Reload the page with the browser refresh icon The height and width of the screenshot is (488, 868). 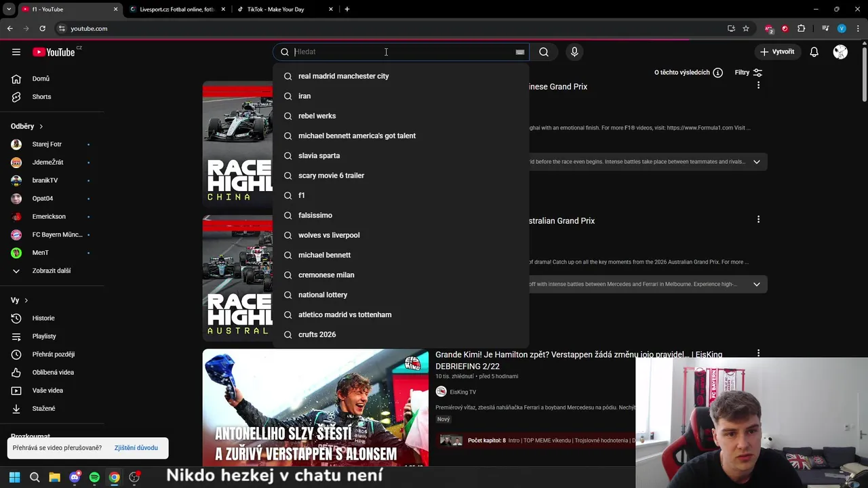coord(42,28)
